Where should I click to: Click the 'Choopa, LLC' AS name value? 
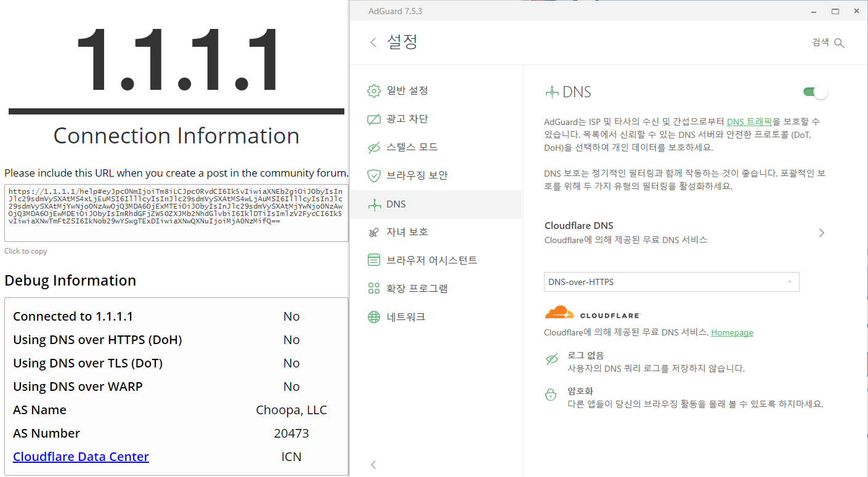(x=291, y=410)
